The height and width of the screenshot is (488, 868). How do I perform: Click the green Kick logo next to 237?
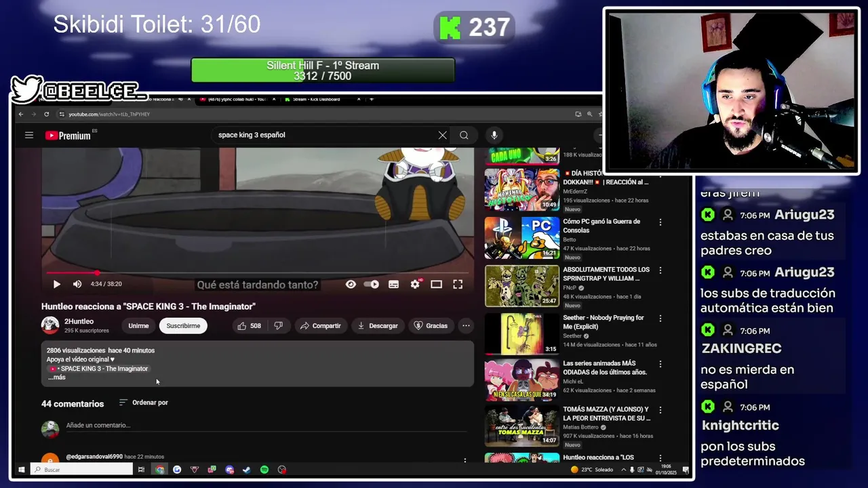click(x=450, y=27)
